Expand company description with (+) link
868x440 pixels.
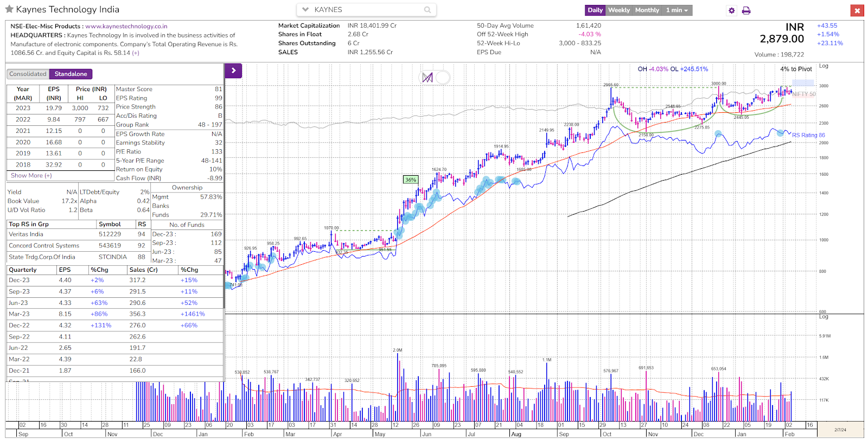(x=136, y=53)
